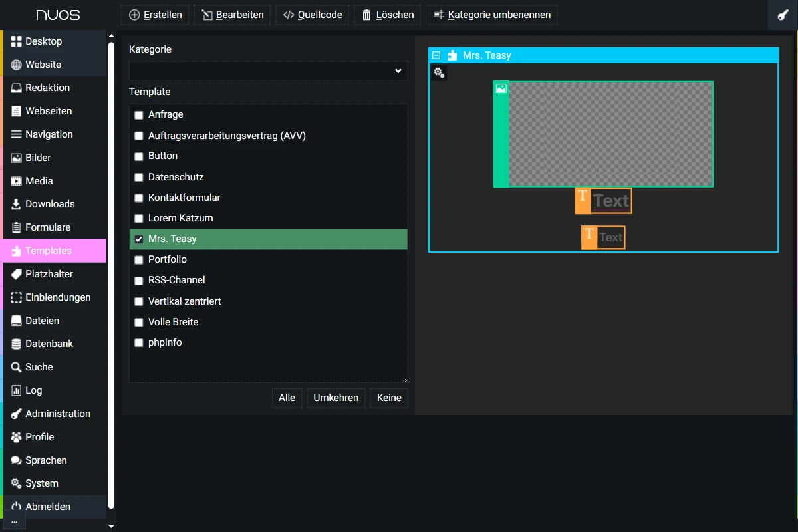The image size is (798, 532).
Task: Click the gears icon in the preview panel
Action: pyautogui.click(x=439, y=72)
